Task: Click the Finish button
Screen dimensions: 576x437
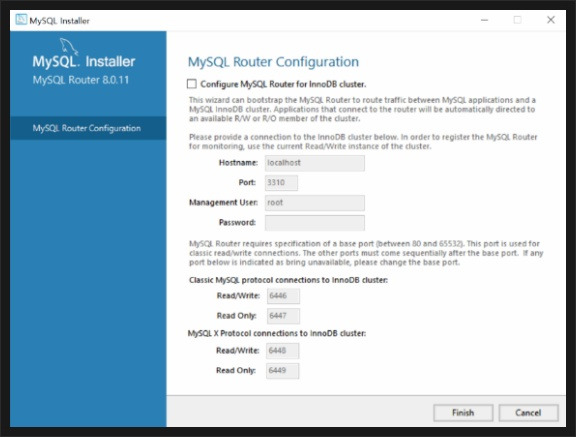Action: coord(463,413)
